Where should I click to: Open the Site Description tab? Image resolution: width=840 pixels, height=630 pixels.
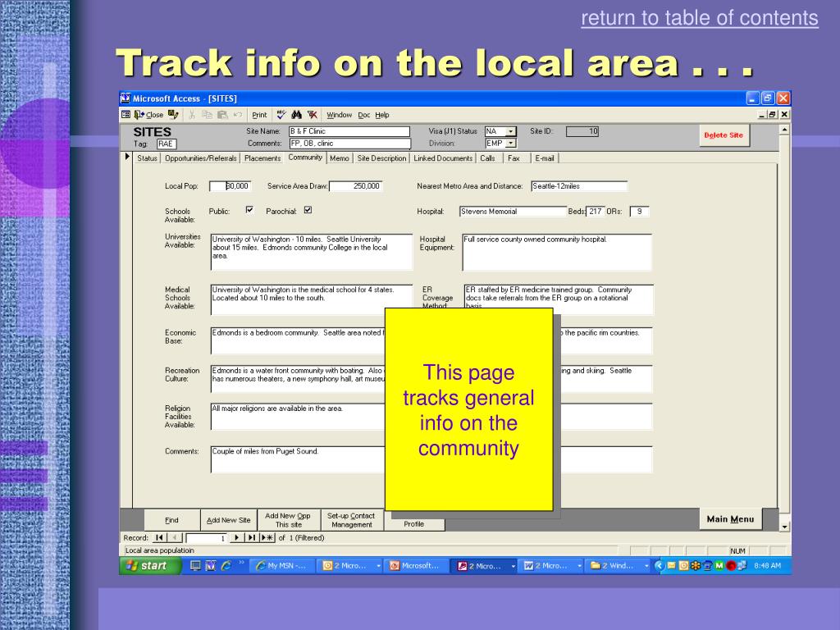click(381, 158)
